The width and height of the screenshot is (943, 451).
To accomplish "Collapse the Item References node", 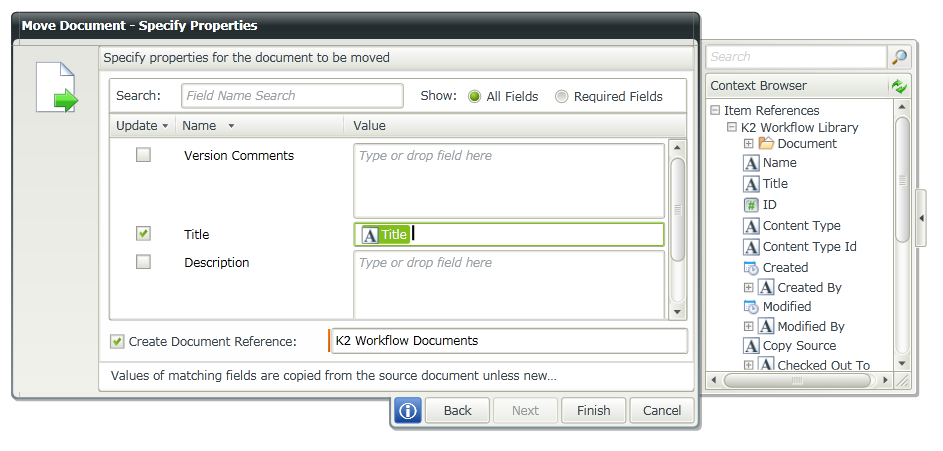I will [715, 111].
